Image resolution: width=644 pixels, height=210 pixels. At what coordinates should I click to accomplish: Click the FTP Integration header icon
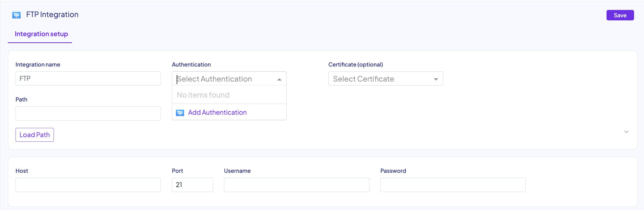(x=17, y=15)
